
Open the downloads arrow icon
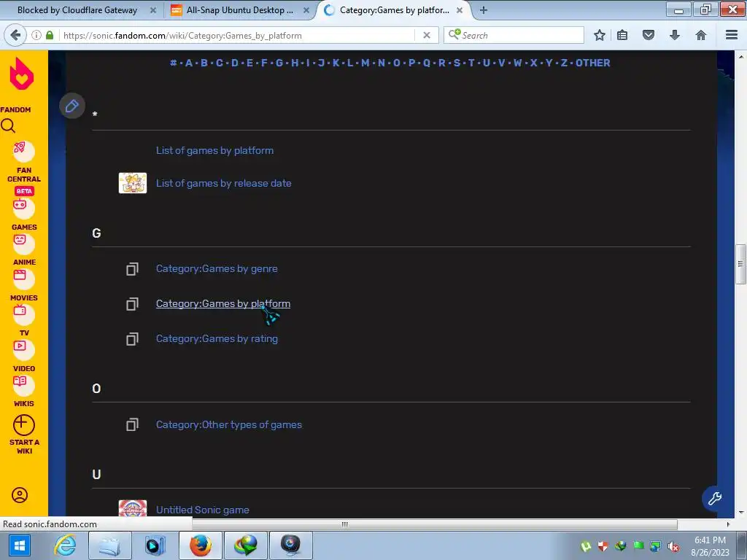[x=675, y=35]
